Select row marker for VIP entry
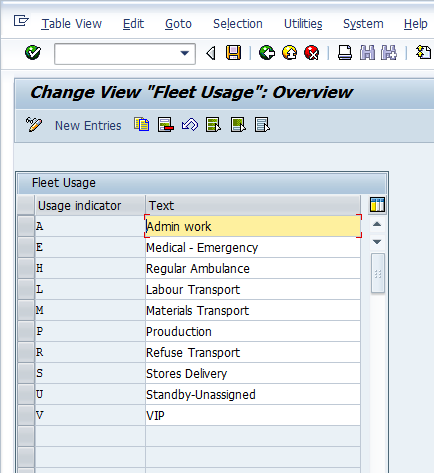The width and height of the screenshot is (434, 473). pyautogui.click(x=26, y=415)
